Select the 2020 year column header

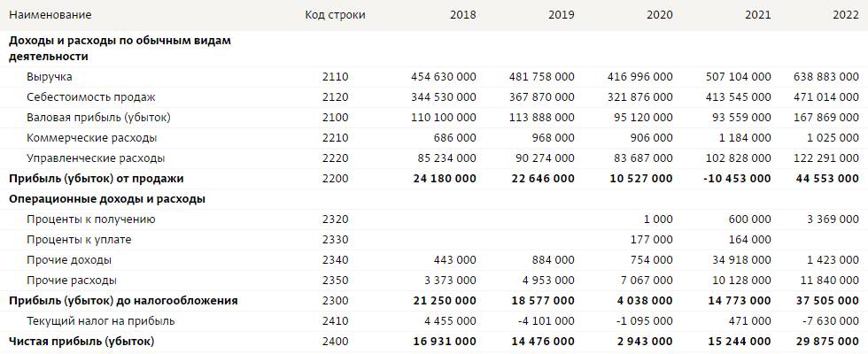pos(659,15)
